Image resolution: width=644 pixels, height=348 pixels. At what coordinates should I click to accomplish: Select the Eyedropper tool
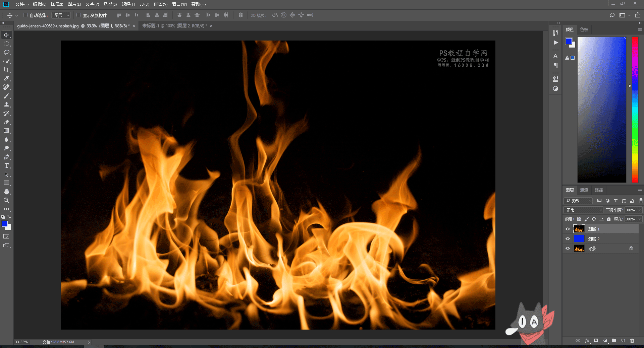tap(6, 78)
